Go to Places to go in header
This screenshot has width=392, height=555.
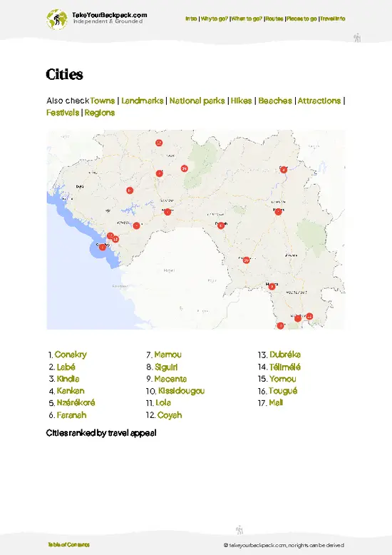coord(301,19)
